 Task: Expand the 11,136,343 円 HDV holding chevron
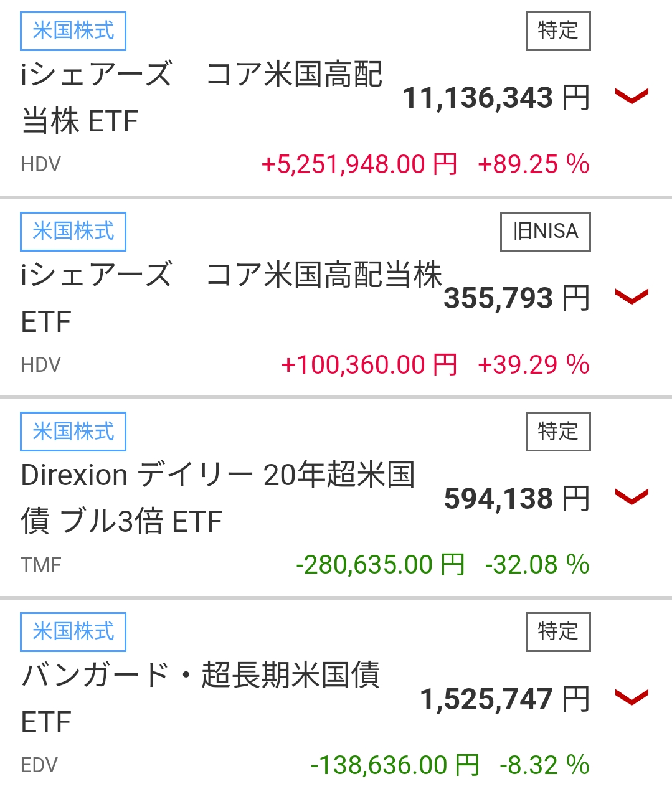tap(632, 97)
